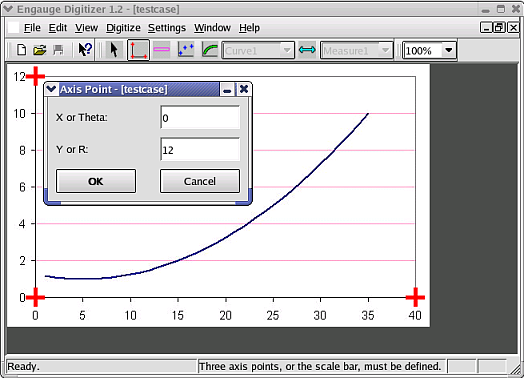This screenshot has height=378, width=524.
Task: Select the Curve Point tool
Action: [x=210, y=50]
